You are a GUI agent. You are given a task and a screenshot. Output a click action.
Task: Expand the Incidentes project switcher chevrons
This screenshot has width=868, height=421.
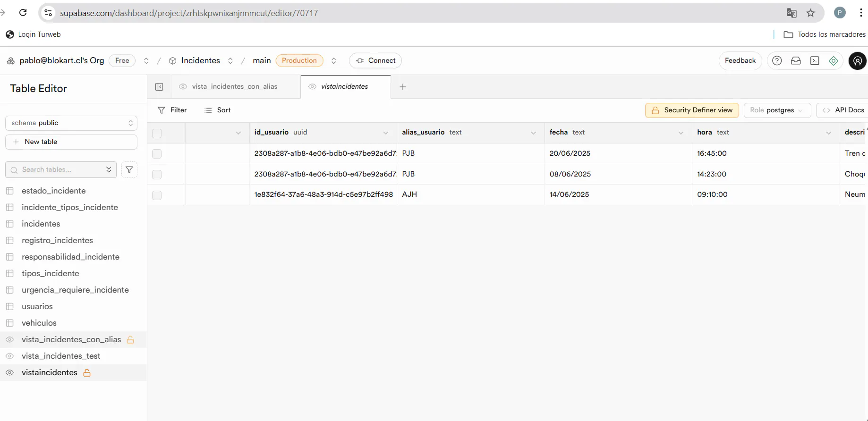pos(230,61)
